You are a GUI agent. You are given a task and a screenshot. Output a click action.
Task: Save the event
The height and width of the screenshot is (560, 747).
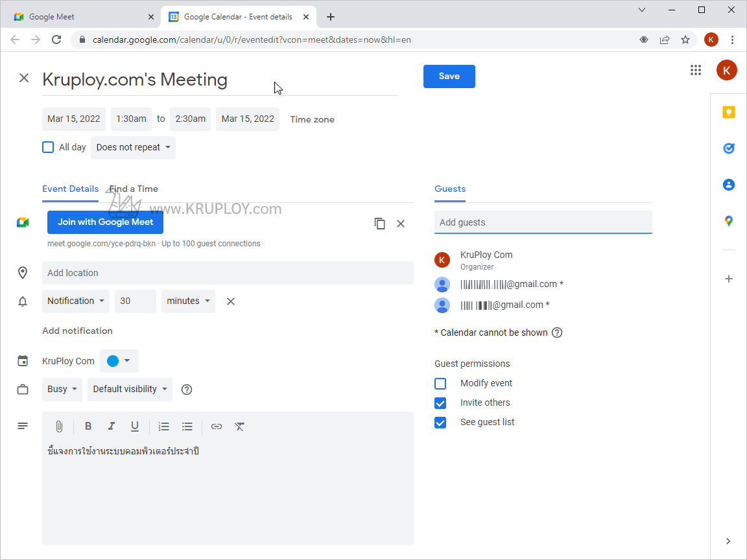click(x=449, y=76)
